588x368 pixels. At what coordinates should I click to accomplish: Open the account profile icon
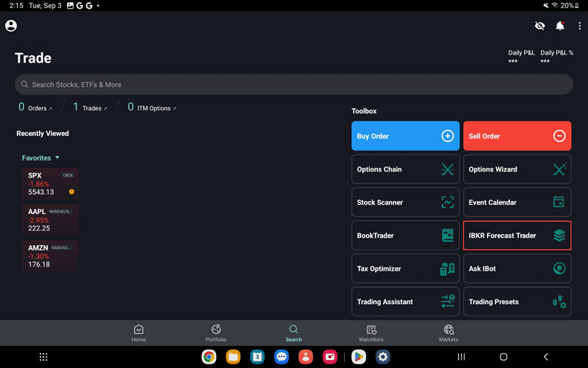pyautogui.click(x=11, y=26)
